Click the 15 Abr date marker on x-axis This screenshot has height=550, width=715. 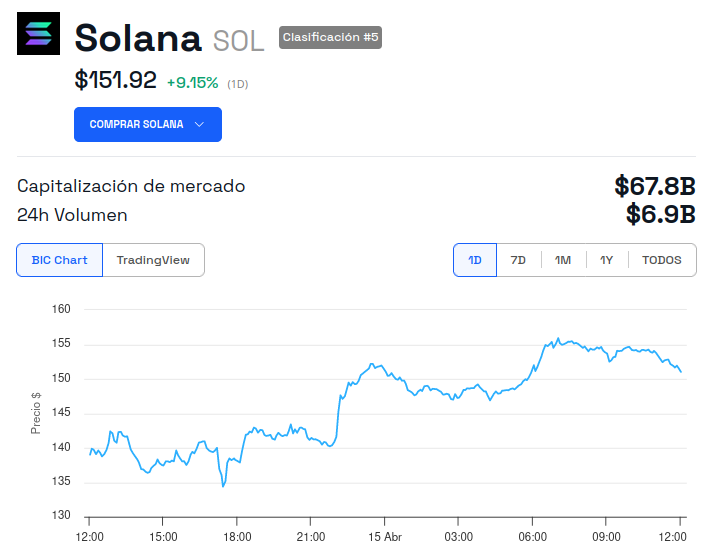[x=384, y=536]
